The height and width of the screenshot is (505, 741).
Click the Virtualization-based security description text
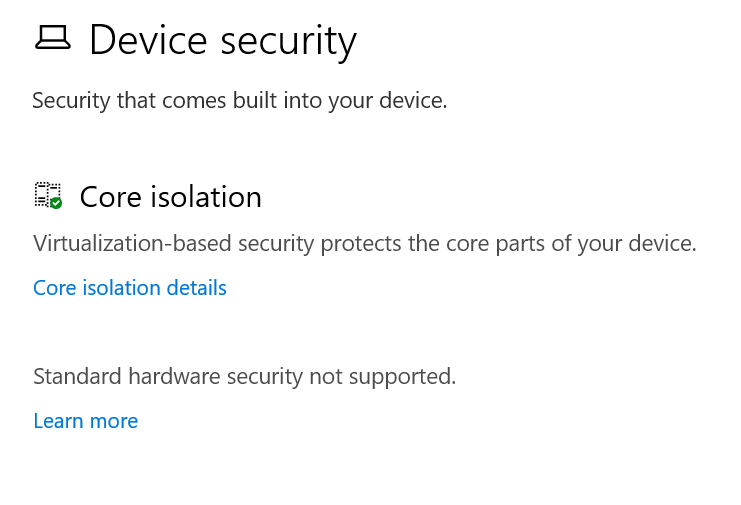[x=364, y=243]
